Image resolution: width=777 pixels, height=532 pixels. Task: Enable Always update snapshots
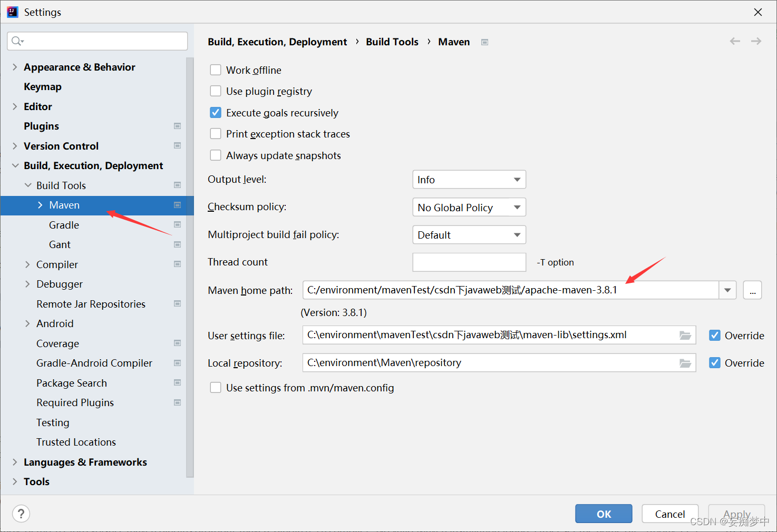click(x=216, y=155)
